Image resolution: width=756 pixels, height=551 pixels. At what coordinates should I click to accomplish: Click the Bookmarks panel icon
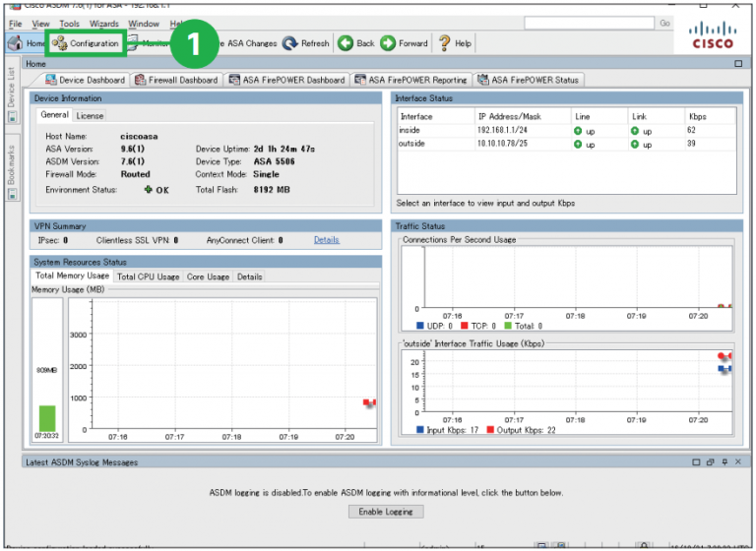(x=12, y=194)
